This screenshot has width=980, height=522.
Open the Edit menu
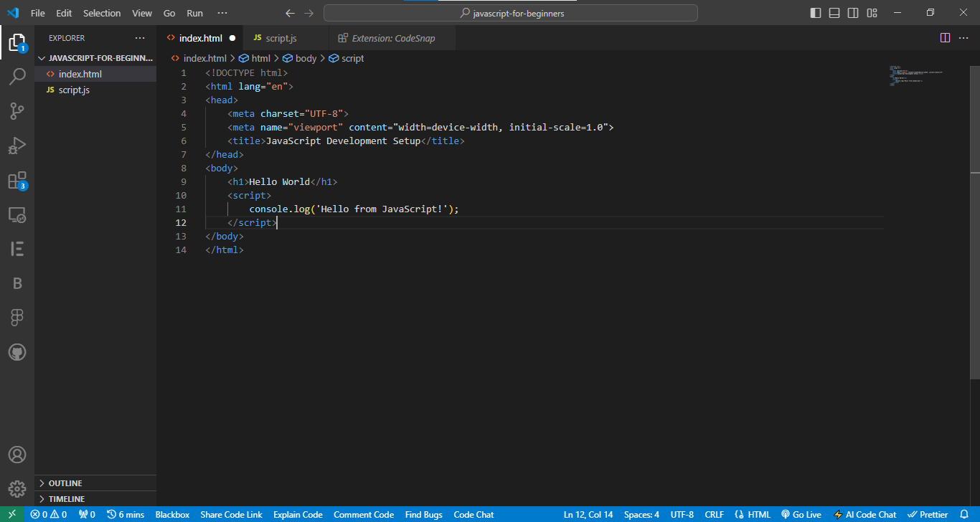(x=64, y=13)
